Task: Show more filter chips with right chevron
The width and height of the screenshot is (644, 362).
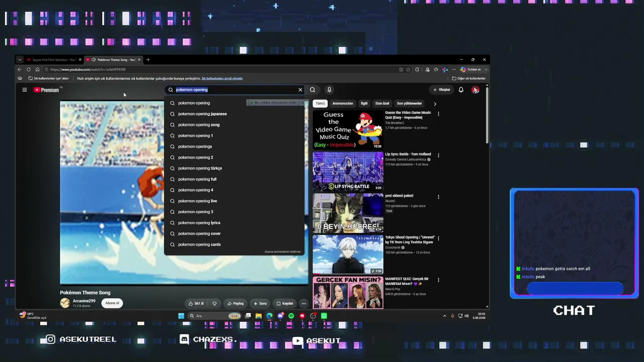Action: click(435, 104)
